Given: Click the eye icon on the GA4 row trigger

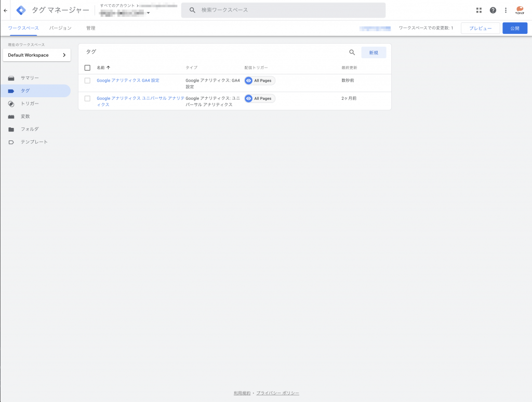Looking at the screenshot, I should click(x=249, y=81).
